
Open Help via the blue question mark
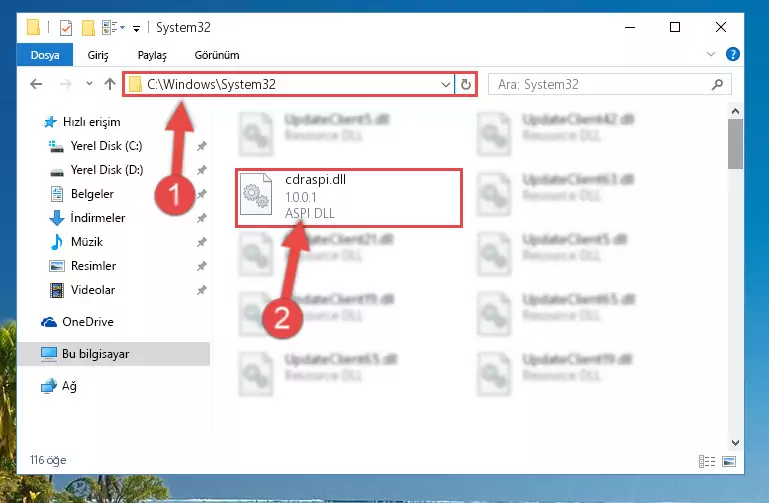coord(733,54)
